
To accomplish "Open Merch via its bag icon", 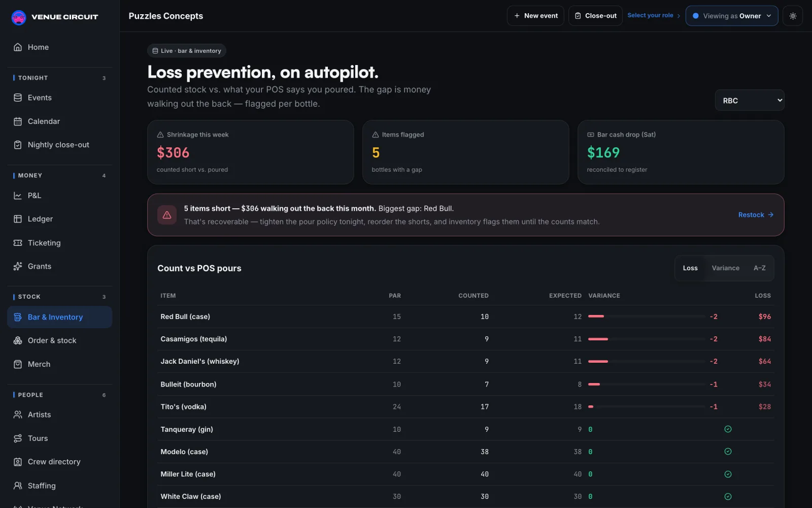I will tap(18, 364).
